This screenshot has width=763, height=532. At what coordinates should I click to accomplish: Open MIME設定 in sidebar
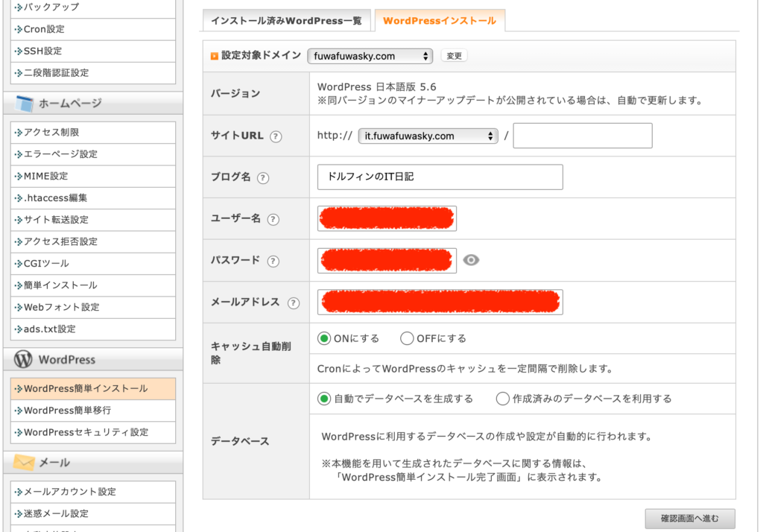[93, 176]
